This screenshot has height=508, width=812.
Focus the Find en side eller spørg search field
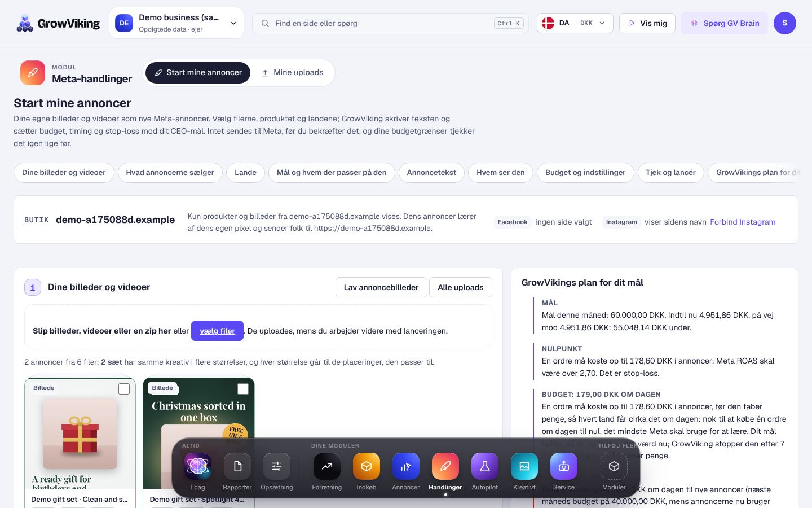pos(390,23)
